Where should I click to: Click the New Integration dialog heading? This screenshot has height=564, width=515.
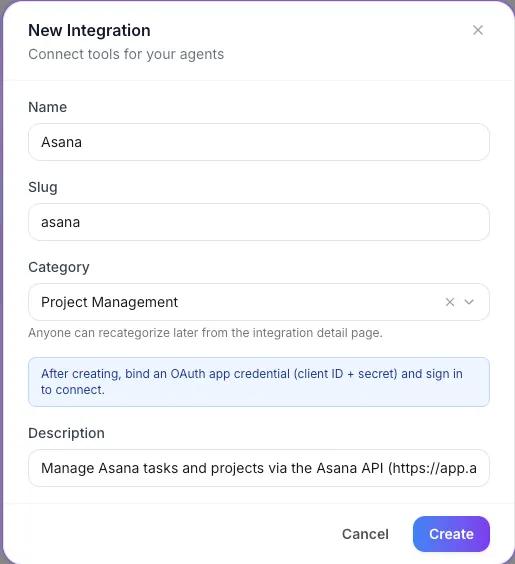tap(89, 31)
